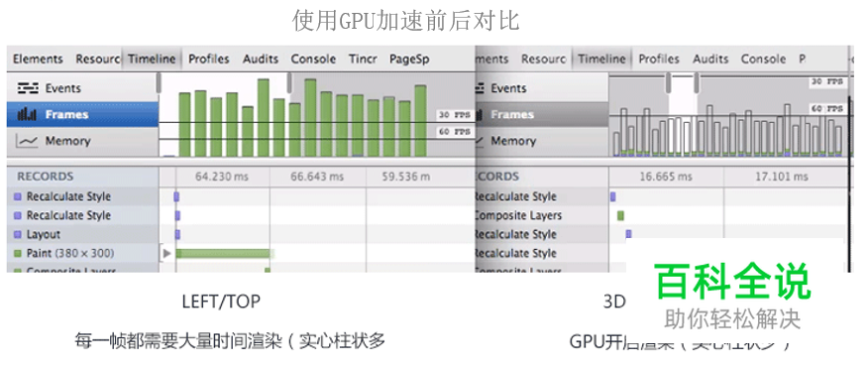Open the PageSp tab in left panel
Viewport: 868px width, 368px height.
click(409, 59)
